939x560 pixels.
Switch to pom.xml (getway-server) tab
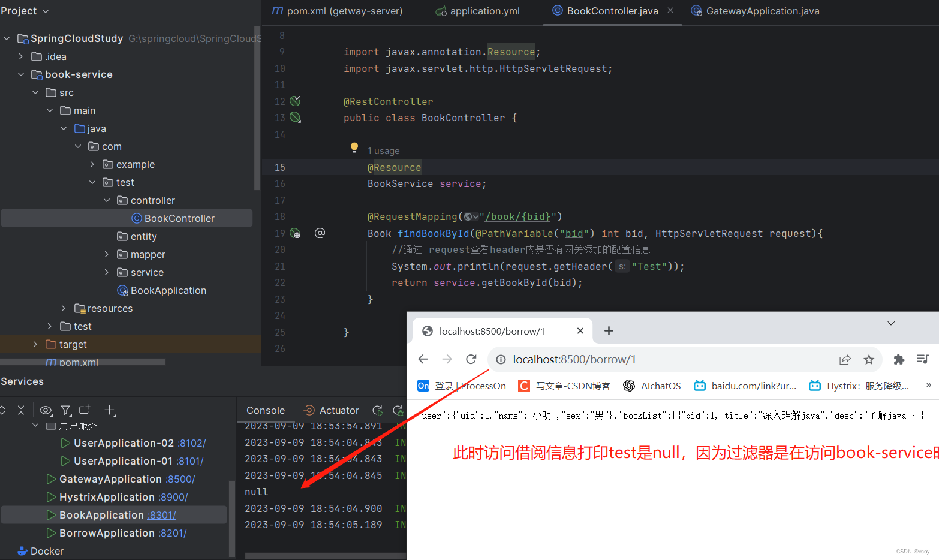(337, 11)
